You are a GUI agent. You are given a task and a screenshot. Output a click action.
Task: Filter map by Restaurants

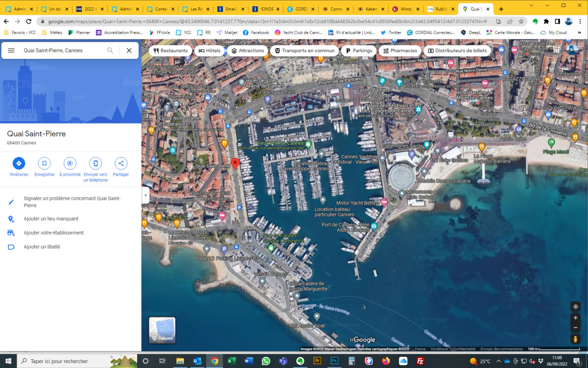click(x=170, y=51)
